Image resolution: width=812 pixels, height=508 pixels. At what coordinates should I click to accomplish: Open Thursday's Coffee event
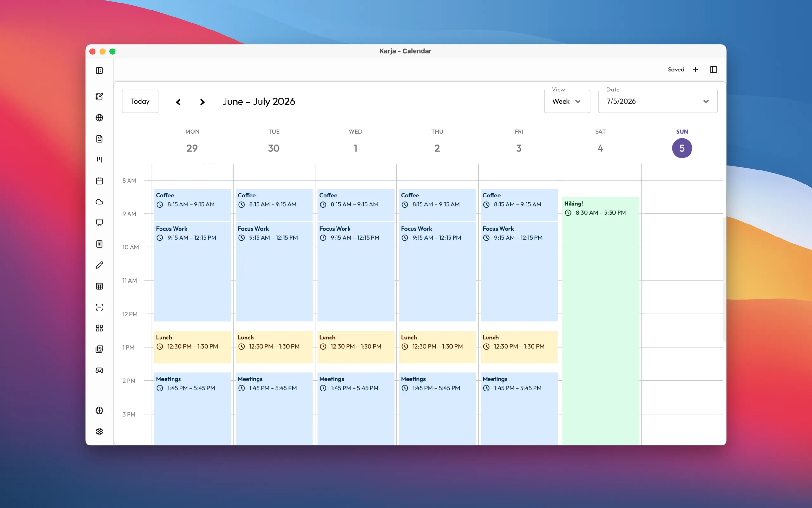coord(437,204)
